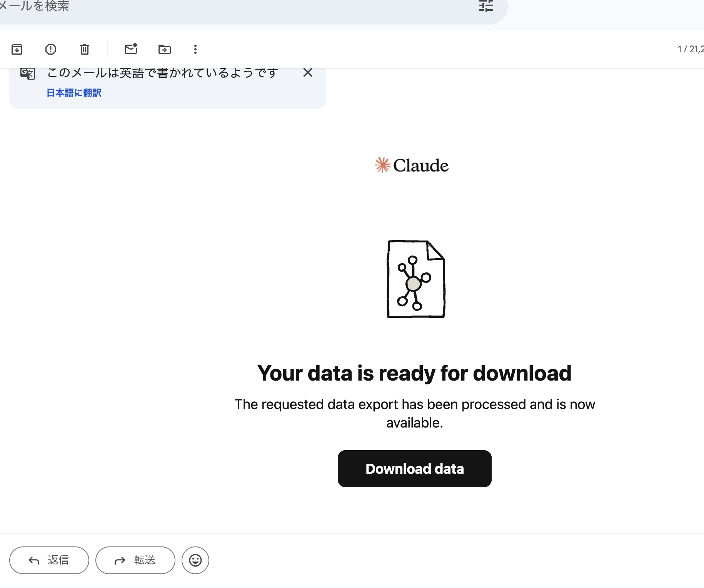
Task: Click the Claude logo
Action: pyautogui.click(x=412, y=165)
